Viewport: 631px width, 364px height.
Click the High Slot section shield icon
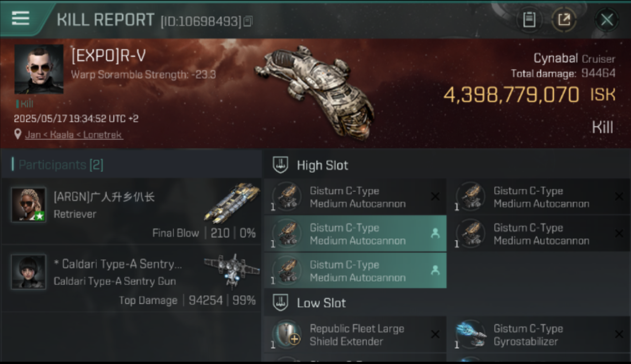pyautogui.click(x=281, y=165)
